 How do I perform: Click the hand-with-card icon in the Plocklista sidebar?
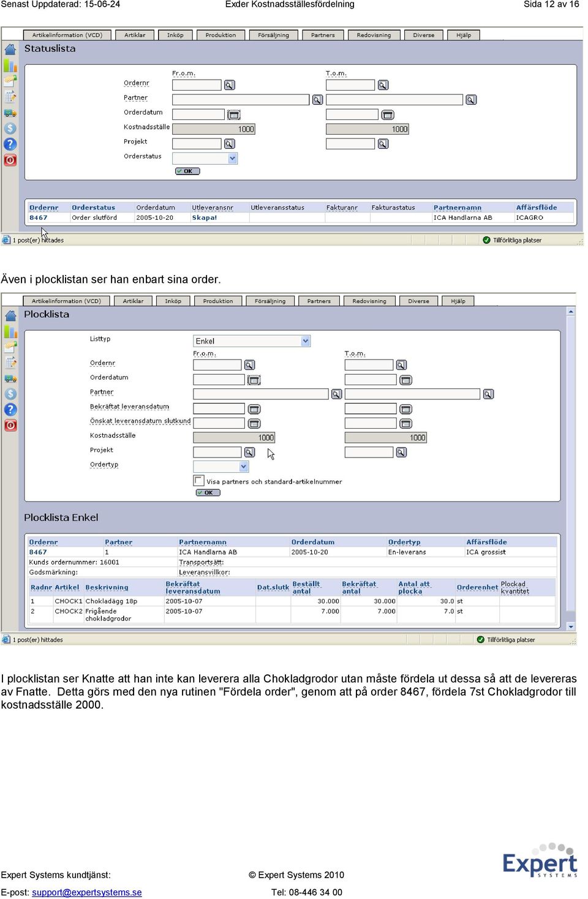pyautogui.click(x=10, y=347)
